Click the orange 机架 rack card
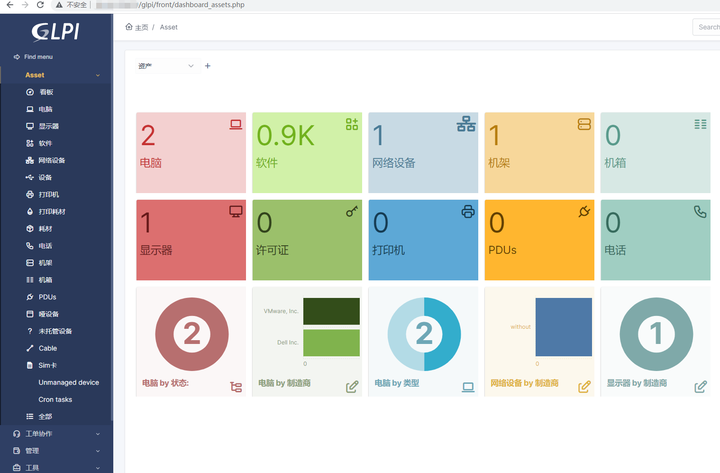The height and width of the screenshot is (473, 720). (540, 152)
